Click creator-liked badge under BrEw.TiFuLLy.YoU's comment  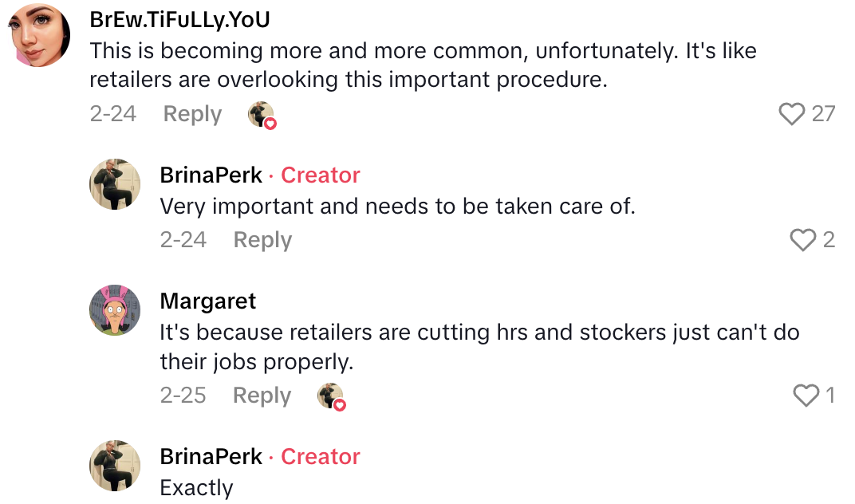coord(262,116)
